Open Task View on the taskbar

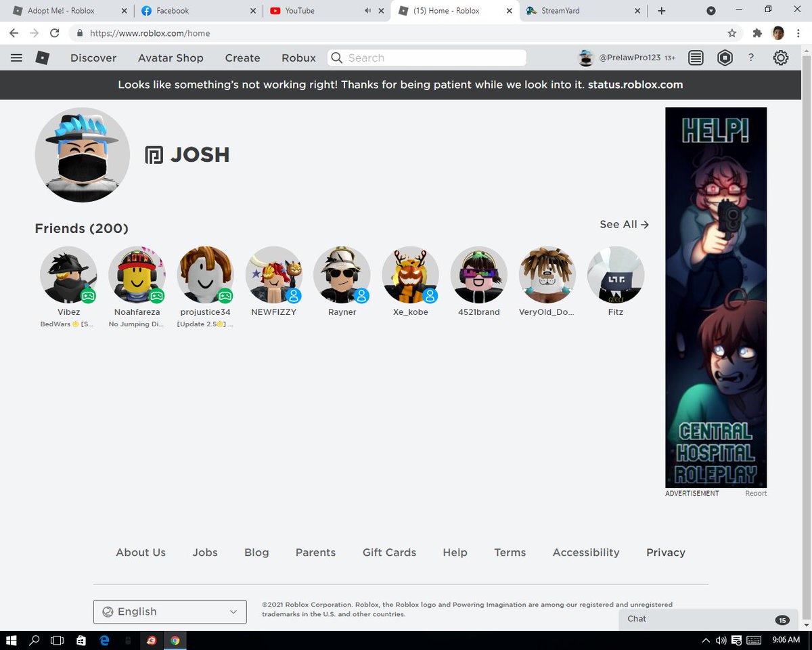coord(58,640)
